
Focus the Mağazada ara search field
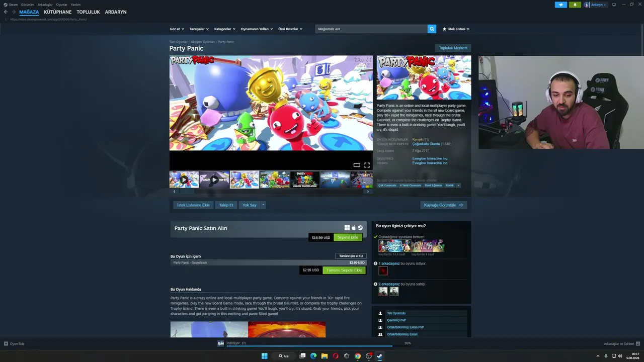371,29
